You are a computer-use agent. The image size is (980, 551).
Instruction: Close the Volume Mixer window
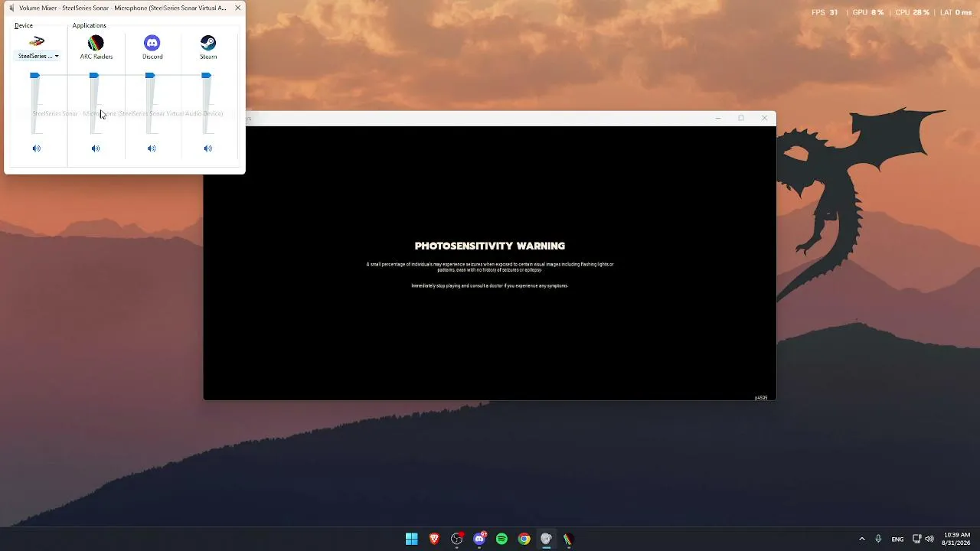click(237, 8)
